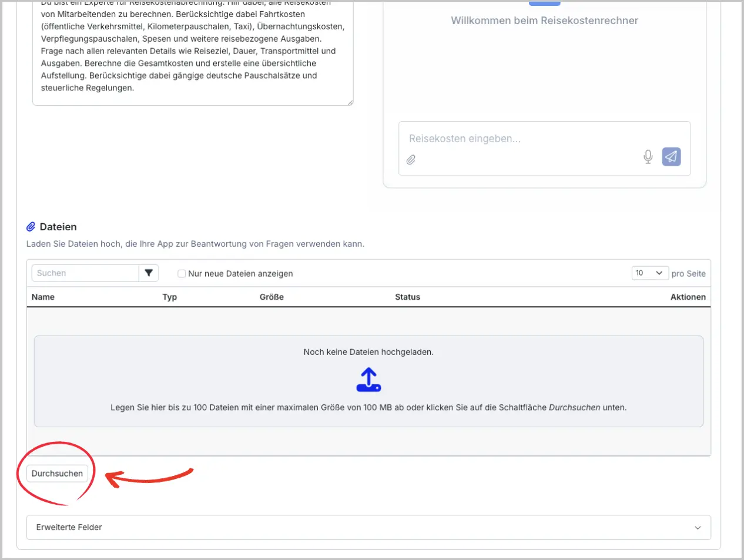744x560 pixels.
Task: Expand the 'Erweiterte Felder' section
Action: (368, 528)
